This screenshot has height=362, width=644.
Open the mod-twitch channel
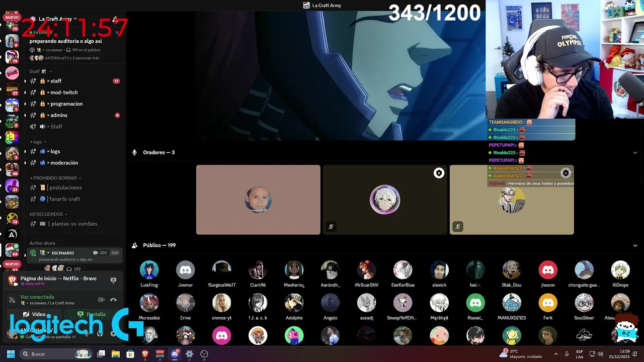pos(74,93)
